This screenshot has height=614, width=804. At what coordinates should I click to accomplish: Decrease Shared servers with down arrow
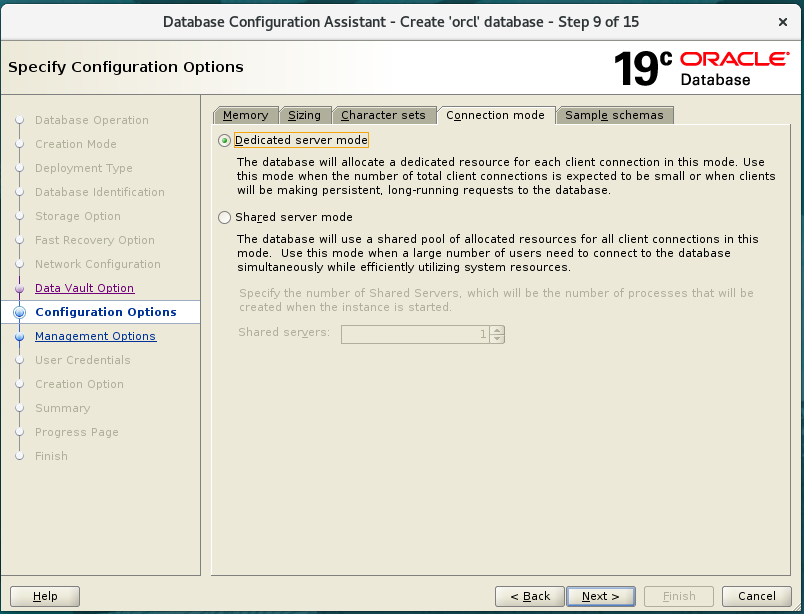[497, 339]
